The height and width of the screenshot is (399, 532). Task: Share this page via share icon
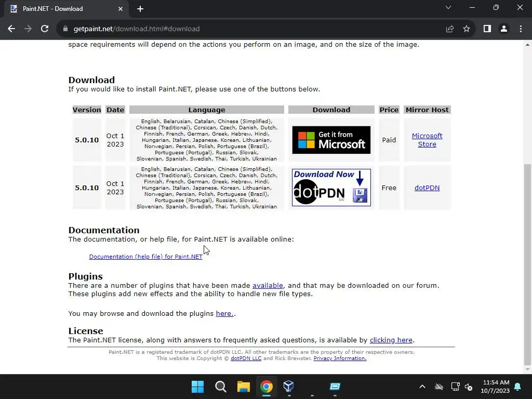pos(450,29)
